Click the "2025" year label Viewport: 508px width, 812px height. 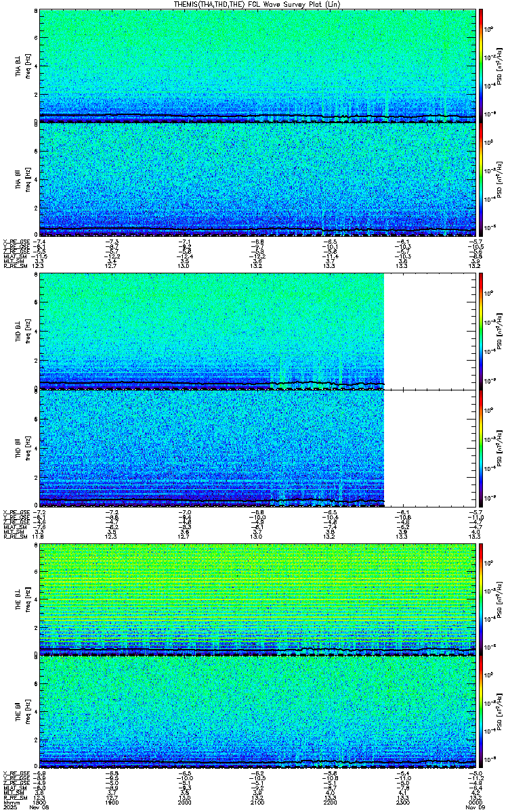(x=9, y=808)
